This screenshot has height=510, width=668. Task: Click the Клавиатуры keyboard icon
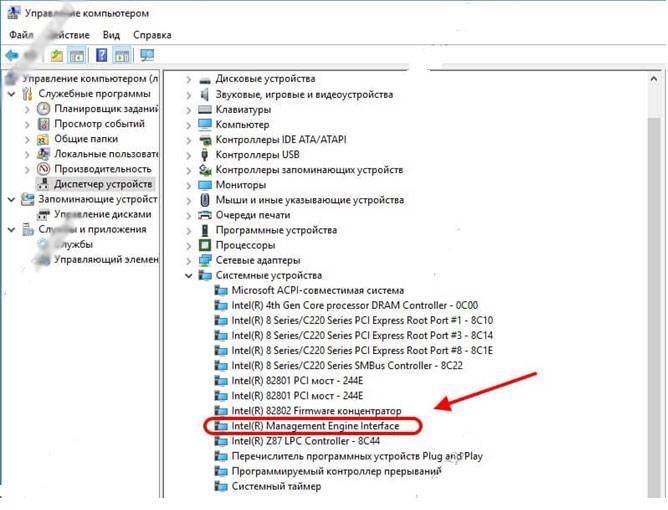(205, 109)
